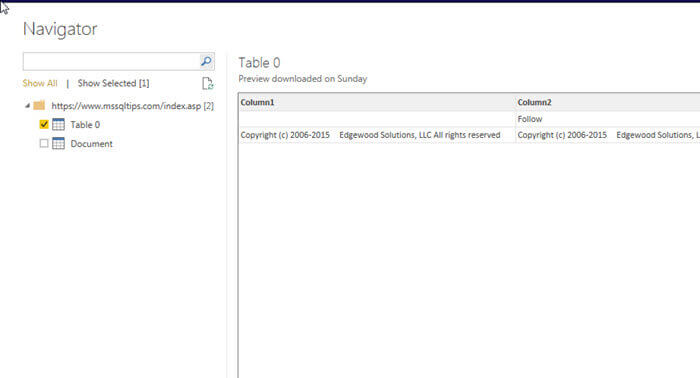700x378 pixels.
Task: Click the Table 0 preview title
Action: click(259, 63)
